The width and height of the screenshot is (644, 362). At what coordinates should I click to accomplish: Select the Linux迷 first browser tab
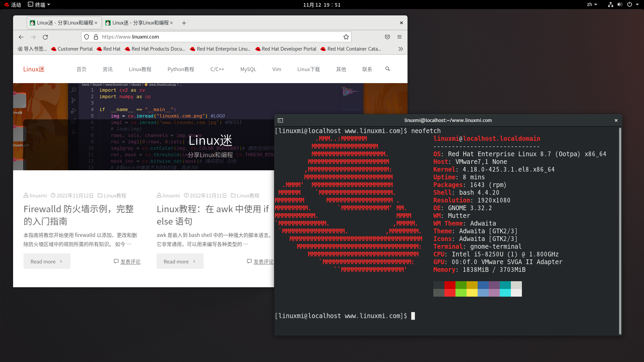[x=63, y=22]
